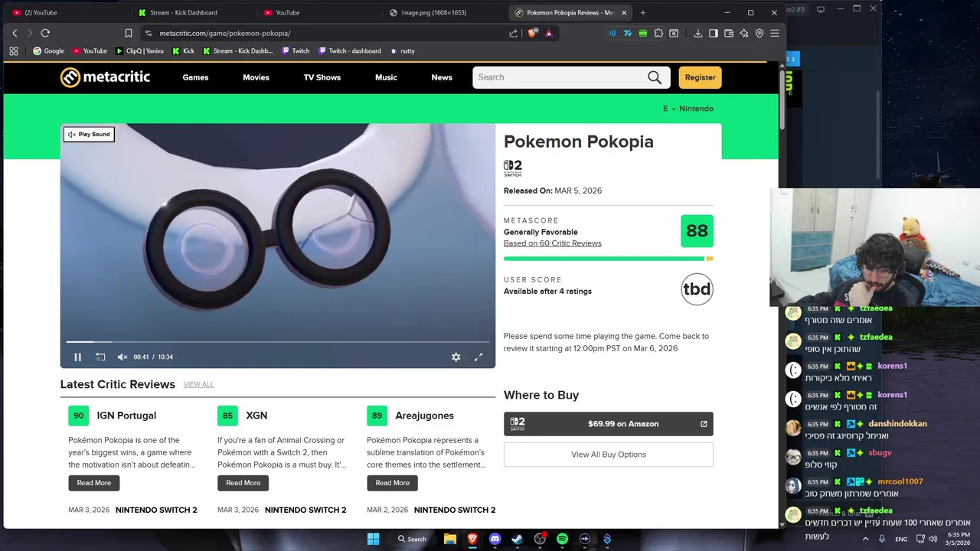Open the Games menu on Metacritic
The width and height of the screenshot is (980, 551).
pos(195,77)
